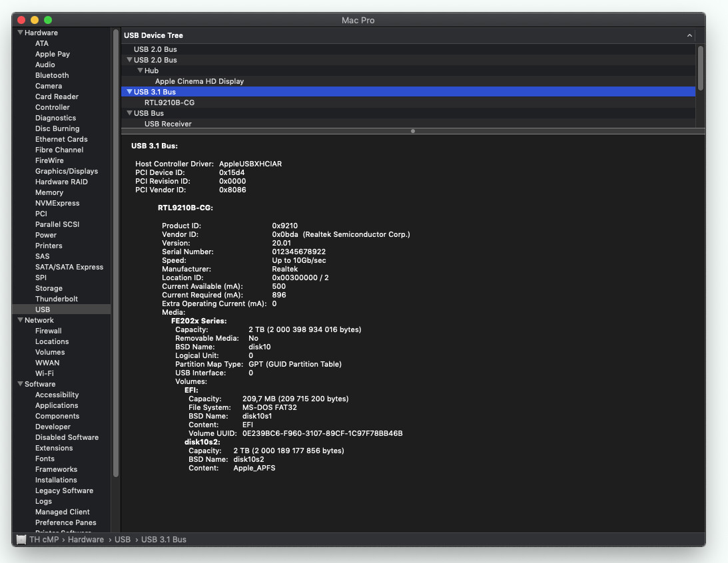The image size is (728, 563).
Task: Collapse the Software sidebar section
Action: 20,384
